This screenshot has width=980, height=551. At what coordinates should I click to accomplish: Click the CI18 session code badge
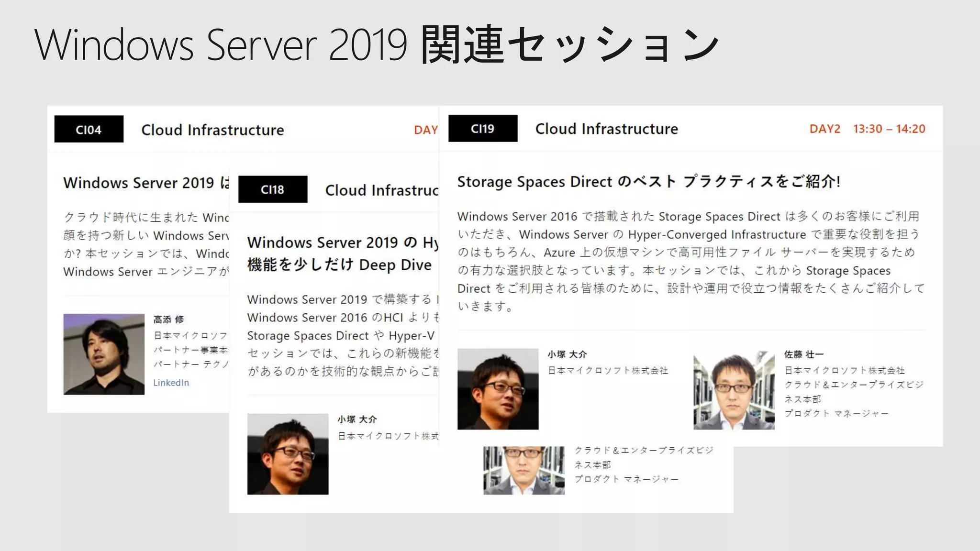click(273, 189)
